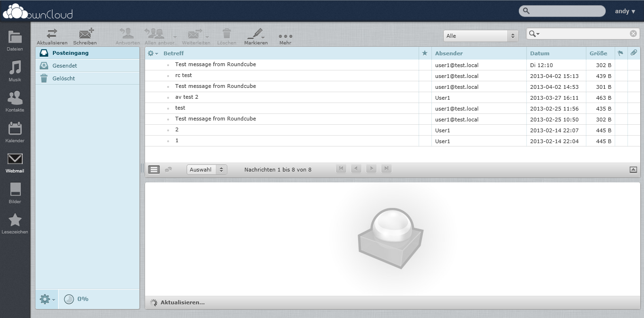Select the Gesendet folder
The width and height of the screenshot is (644, 318).
[x=65, y=66]
